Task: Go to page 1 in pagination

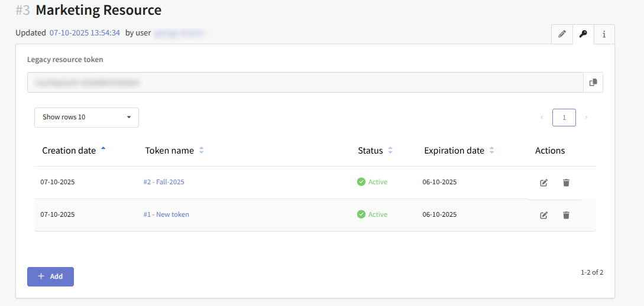Action: point(564,118)
